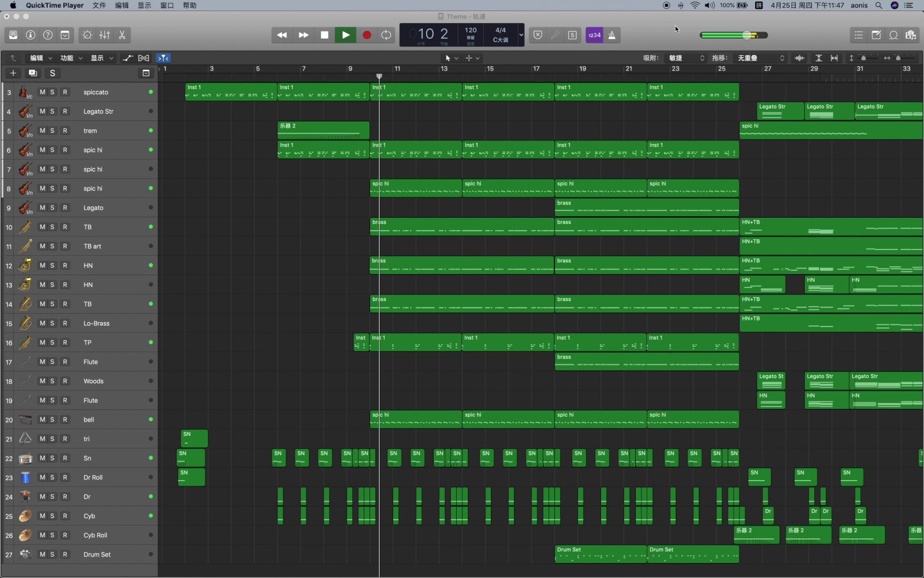Image resolution: width=924 pixels, height=578 pixels.
Task: Open the Editors scissors button
Action: [122, 35]
